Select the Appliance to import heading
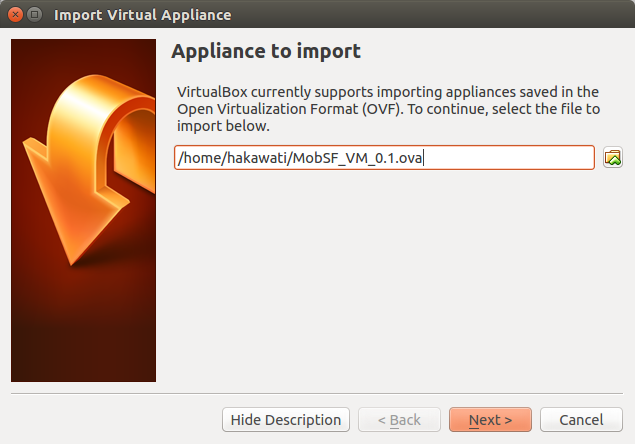This screenshot has height=444, width=635. point(266,51)
